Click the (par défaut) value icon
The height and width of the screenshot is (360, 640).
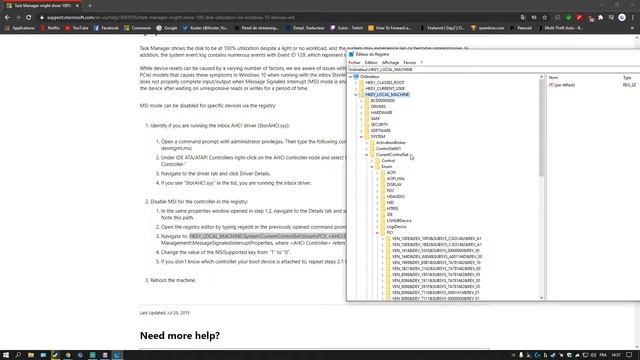pyautogui.click(x=551, y=85)
